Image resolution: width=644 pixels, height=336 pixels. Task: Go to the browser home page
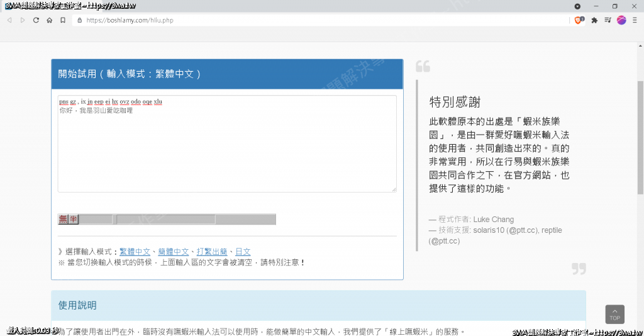pos(49,20)
